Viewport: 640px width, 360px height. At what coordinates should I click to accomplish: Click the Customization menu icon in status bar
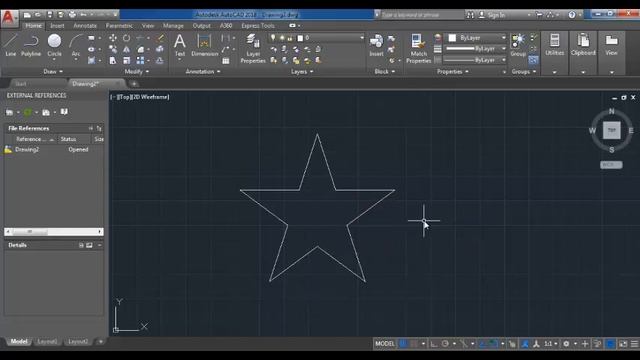[634, 344]
